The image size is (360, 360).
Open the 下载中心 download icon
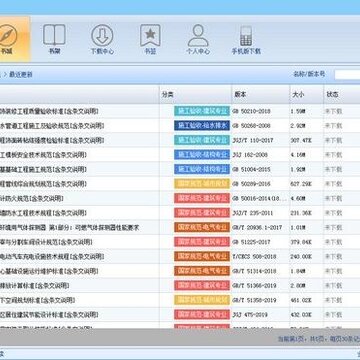pos(102,35)
